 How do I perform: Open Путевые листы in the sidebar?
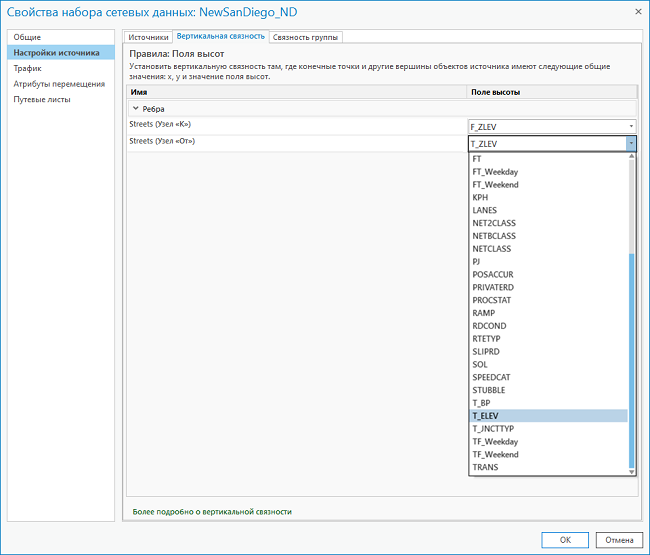point(42,99)
